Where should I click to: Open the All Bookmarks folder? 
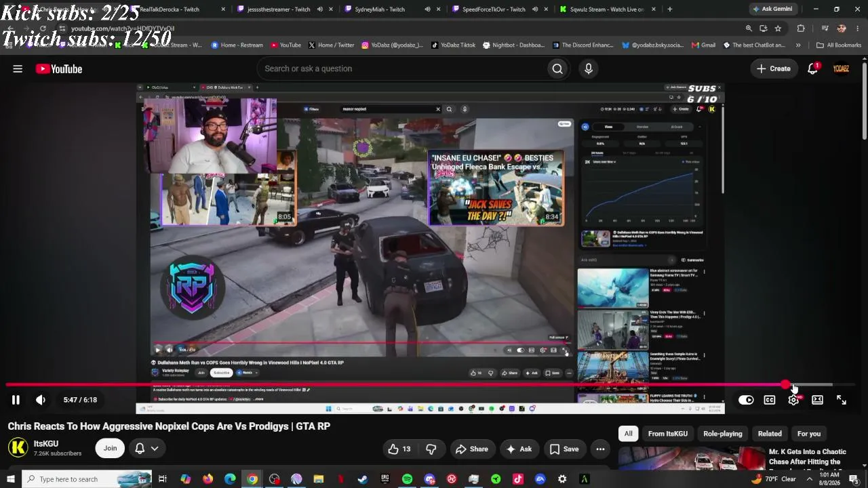839,45
